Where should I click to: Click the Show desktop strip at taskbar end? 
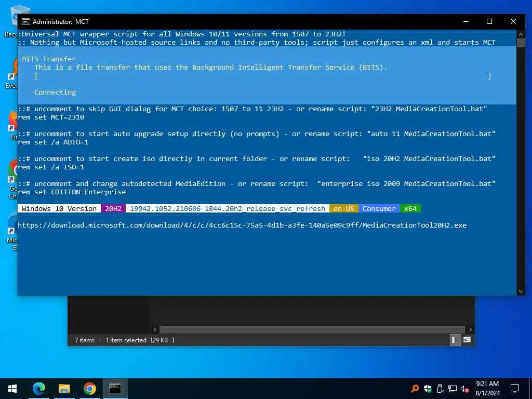click(x=530, y=389)
